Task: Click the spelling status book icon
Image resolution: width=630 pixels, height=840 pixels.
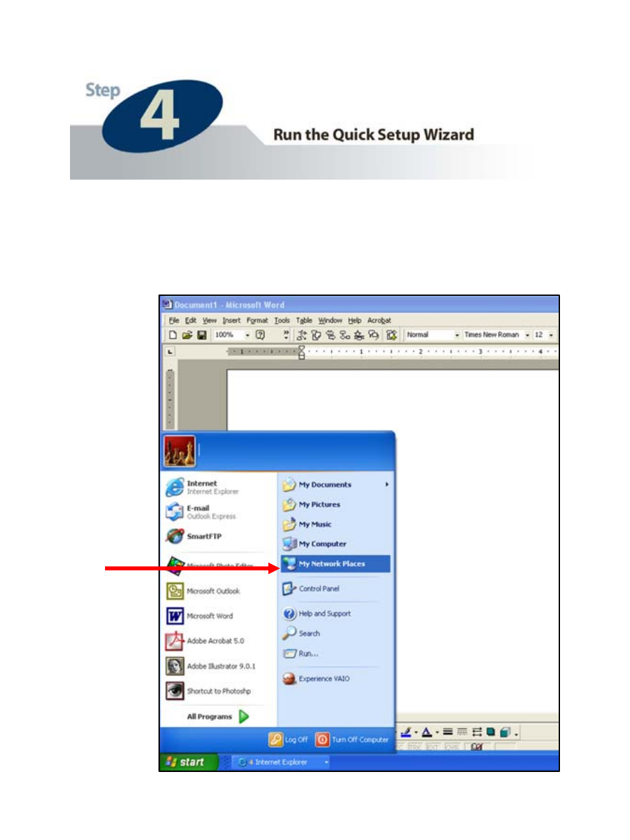Action: tap(477, 747)
